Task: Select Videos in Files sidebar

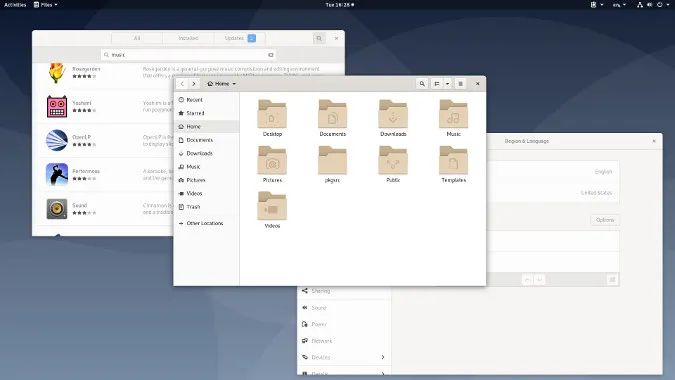Action: click(x=207, y=193)
